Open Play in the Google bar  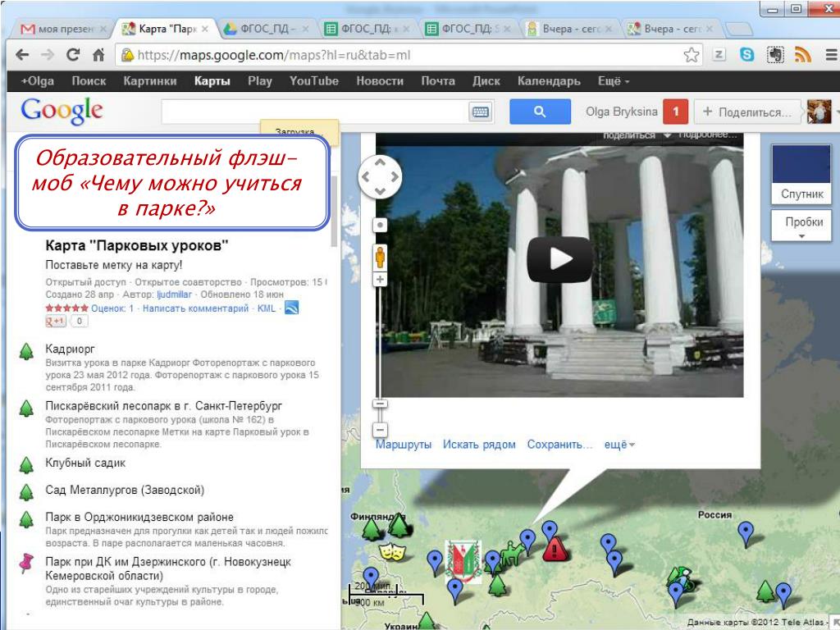tap(260, 81)
